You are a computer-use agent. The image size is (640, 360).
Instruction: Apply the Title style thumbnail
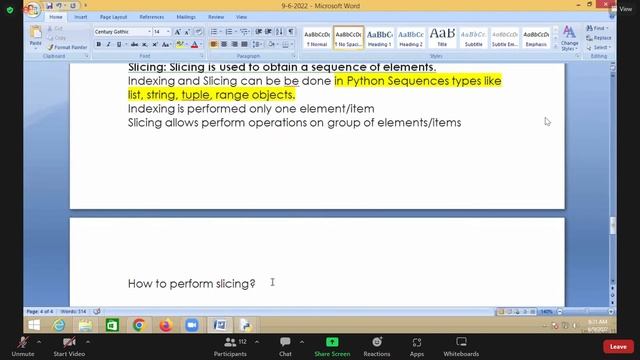pyautogui.click(x=442, y=38)
